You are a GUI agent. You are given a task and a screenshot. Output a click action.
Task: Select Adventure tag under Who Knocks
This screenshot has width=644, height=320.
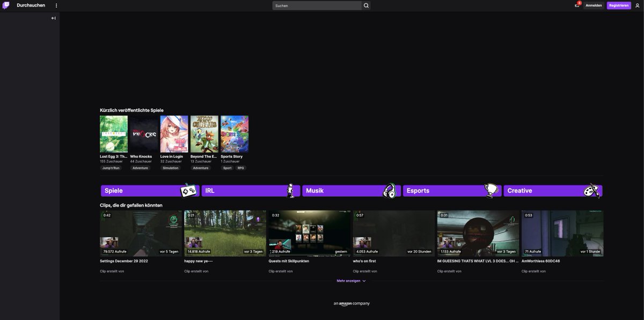click(141, 168)
